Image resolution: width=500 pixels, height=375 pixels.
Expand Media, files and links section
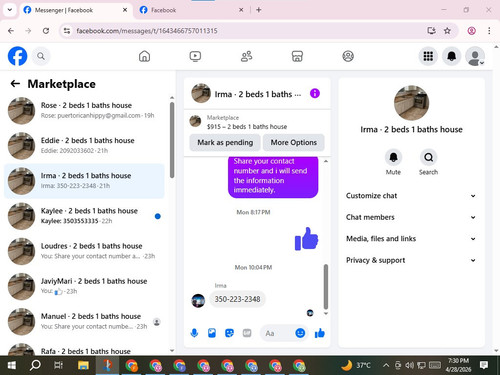[x=411, y=239]
